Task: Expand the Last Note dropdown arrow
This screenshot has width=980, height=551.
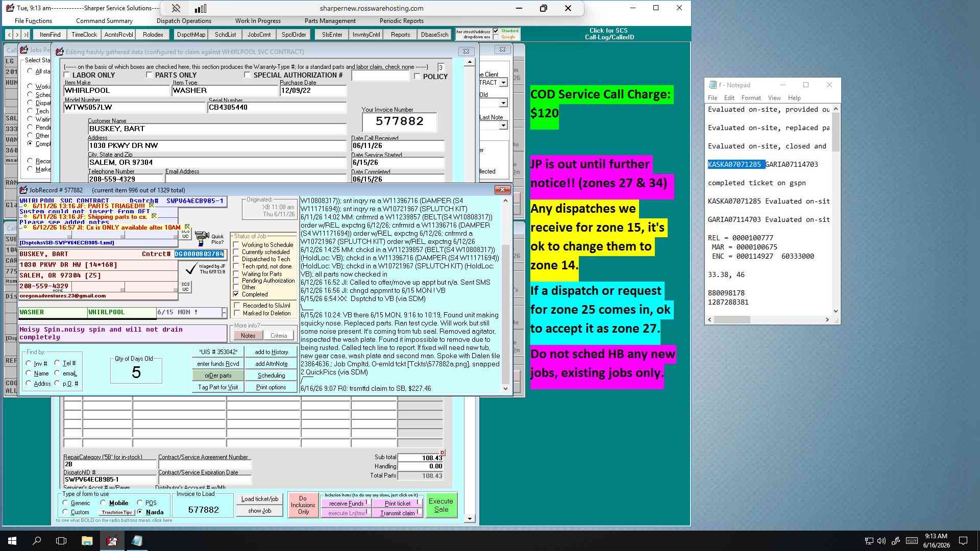Action: pyautogui.click(x=503, y=125)
